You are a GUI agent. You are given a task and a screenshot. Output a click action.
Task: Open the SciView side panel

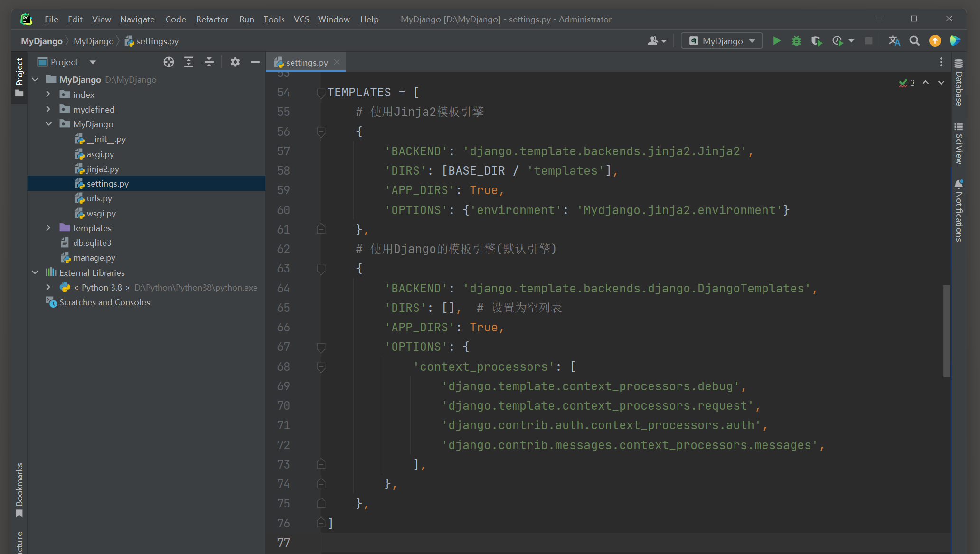click(x=959, y=143)
